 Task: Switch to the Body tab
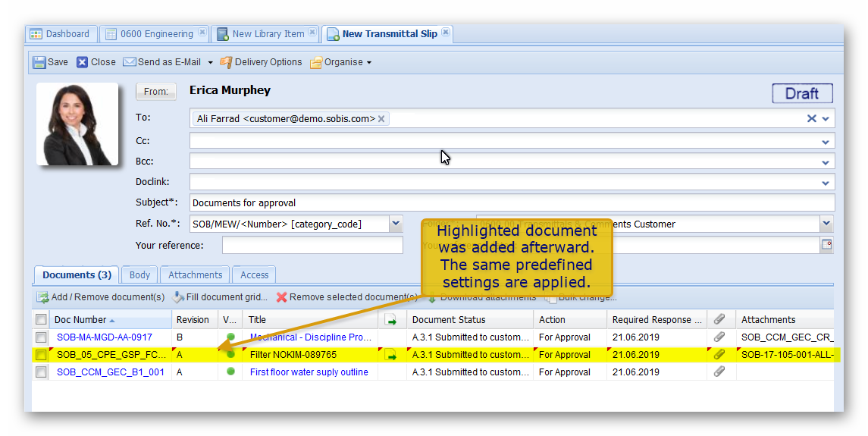coord(139,274)
